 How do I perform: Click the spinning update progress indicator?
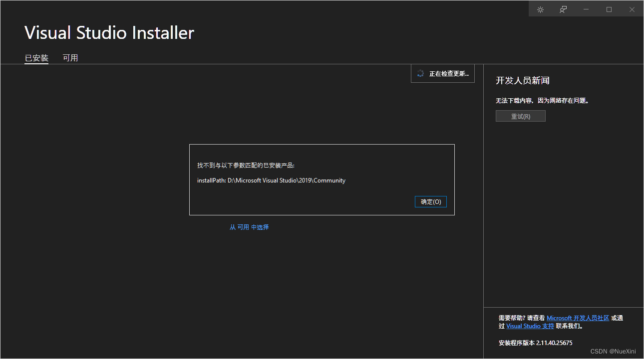point(420,74)
